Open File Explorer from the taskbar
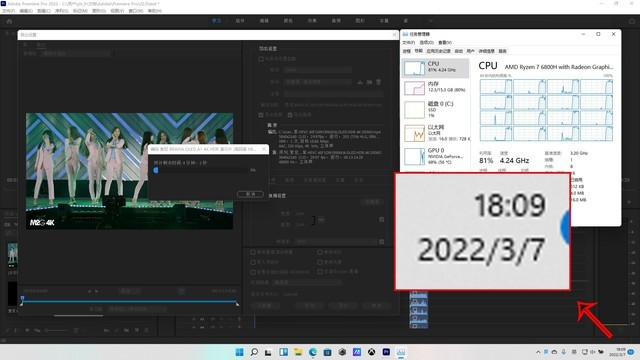Screen dimensions: 640x360 [x=298, y=352]
